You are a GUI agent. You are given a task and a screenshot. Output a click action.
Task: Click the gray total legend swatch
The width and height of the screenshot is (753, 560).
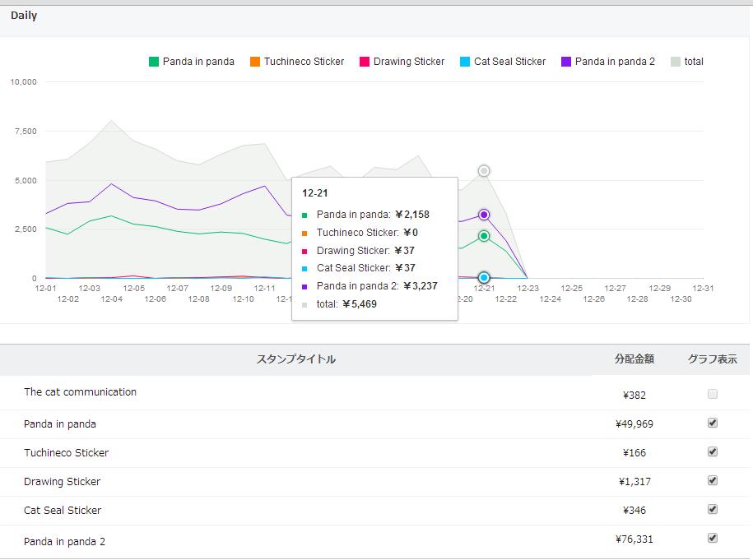[x=676, y=62]
